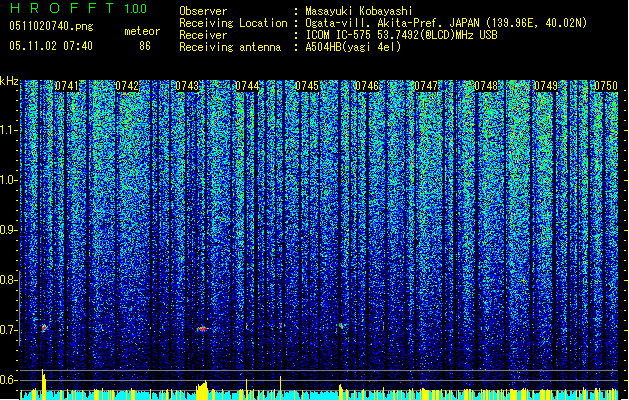Click the 'Receiving Location' label

[233, 23]
